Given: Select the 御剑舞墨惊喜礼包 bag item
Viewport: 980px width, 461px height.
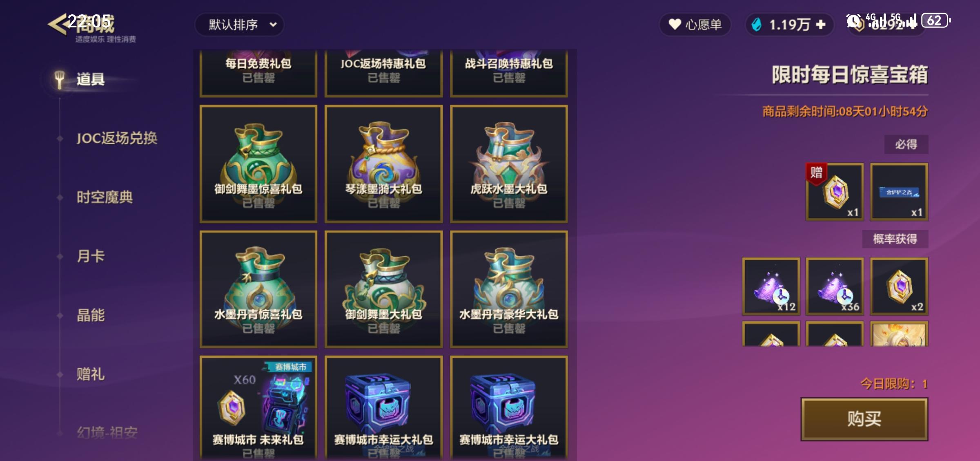Looking at the screenshot, I should (258, 164).
